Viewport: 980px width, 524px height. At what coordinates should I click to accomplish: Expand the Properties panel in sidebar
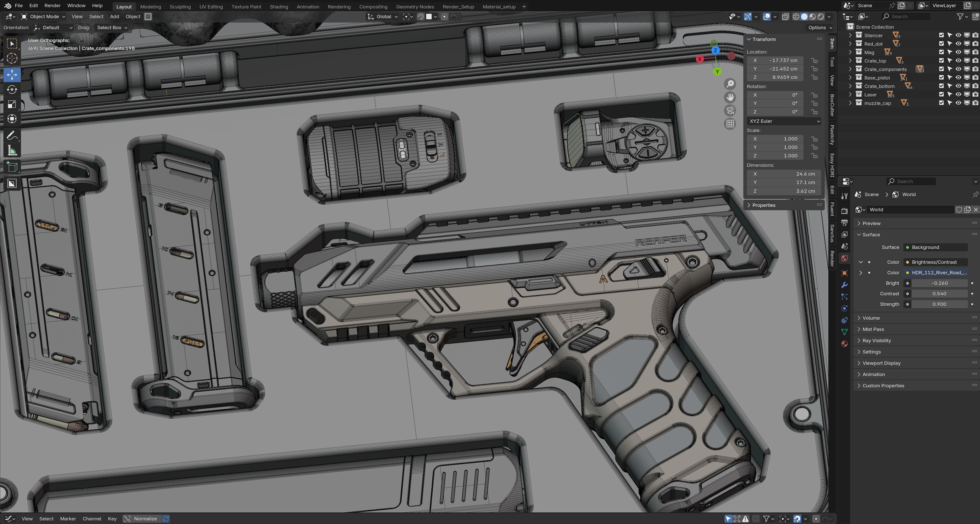(x=764, y=205)
